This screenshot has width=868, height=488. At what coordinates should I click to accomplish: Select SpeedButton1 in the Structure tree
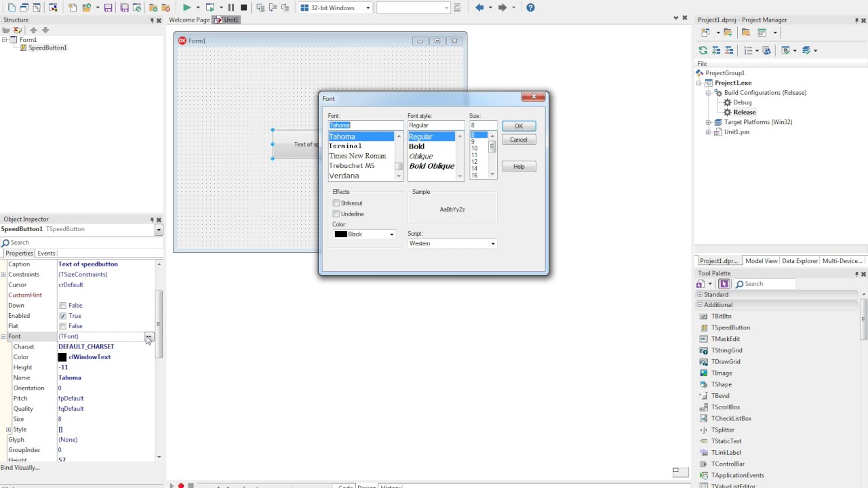click(x=47, y=48)
